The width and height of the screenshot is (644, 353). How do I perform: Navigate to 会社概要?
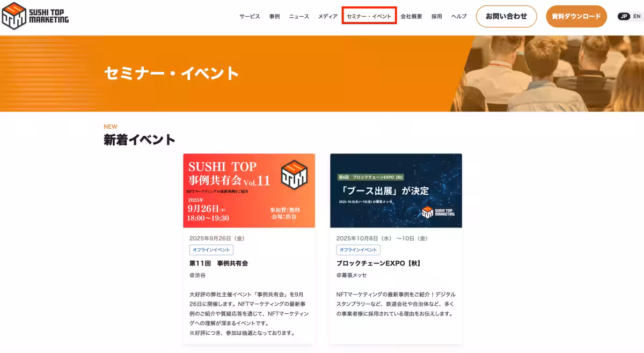[411, 17]
